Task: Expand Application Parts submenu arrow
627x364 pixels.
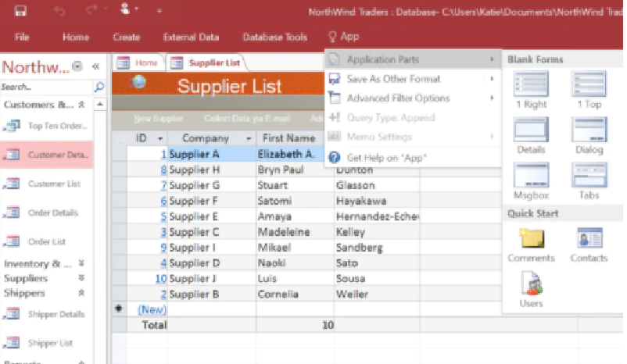Action: click(492, 59)
